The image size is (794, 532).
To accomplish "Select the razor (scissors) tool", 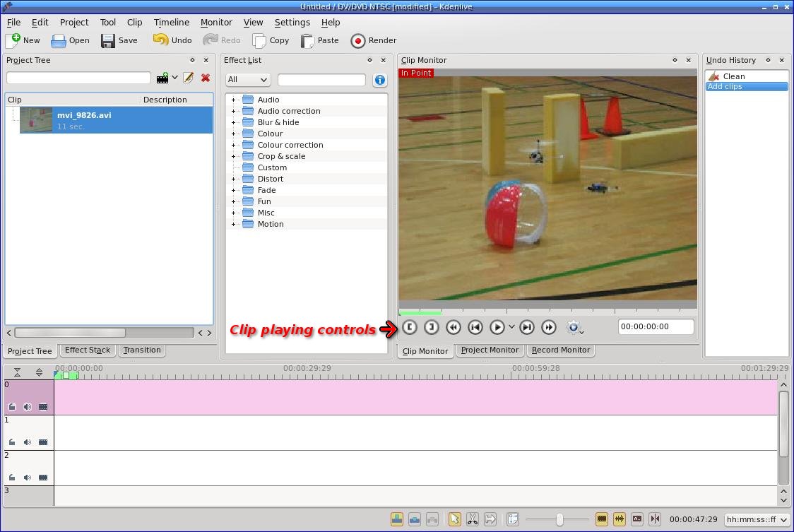I will [x=472, y=519].
